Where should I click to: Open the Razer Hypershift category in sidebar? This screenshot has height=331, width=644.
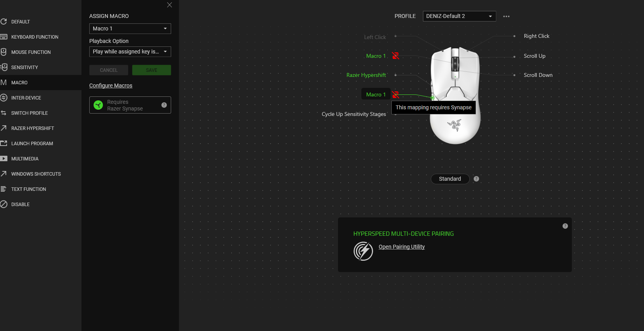point(41,128)
